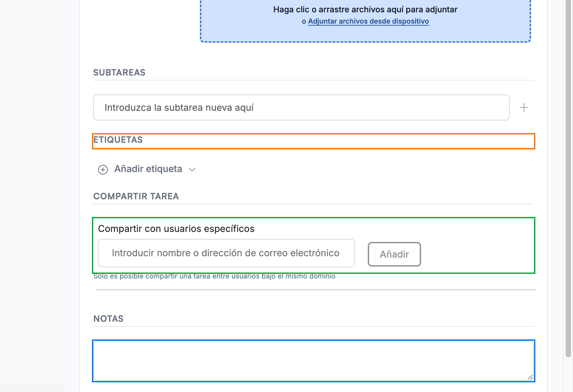This screenshot has height=392, width=573.
Task: Select the NOTAS section heading
Action: pos(108,319)
